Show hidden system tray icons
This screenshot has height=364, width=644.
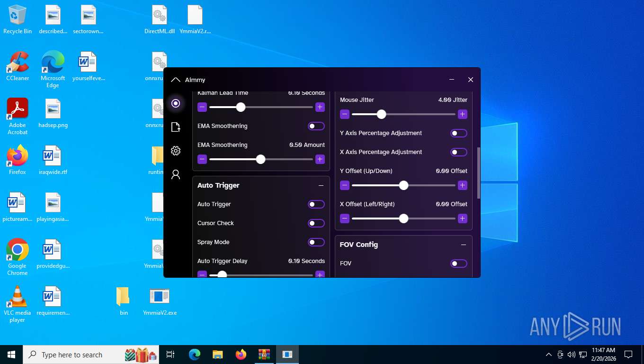click(549, 355)
